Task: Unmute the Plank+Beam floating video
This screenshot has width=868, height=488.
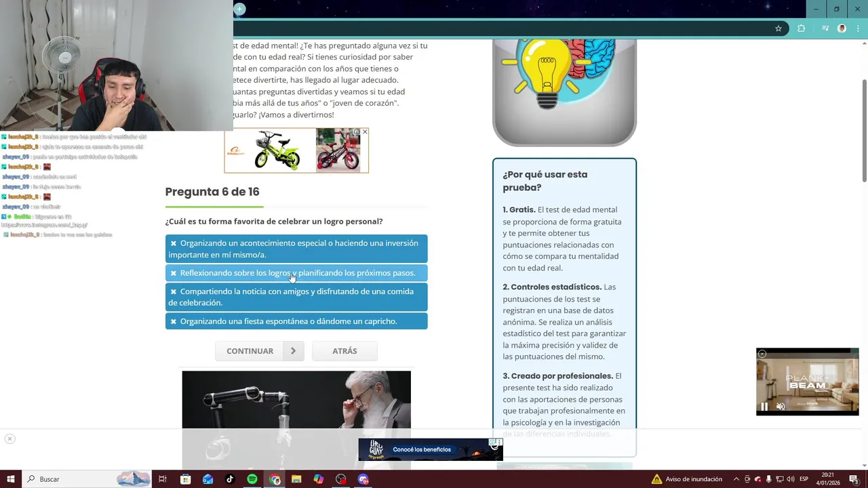Action: (x=781, y=407)
